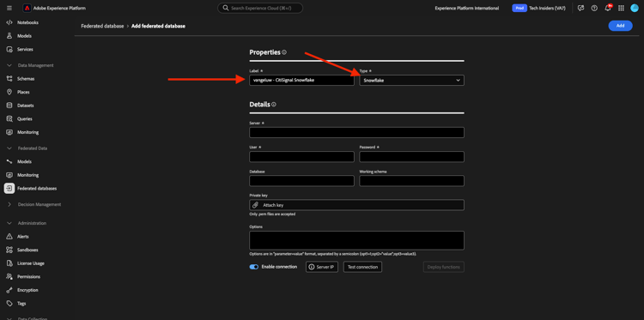Open Encryption in the sidebar

tap(27, 290)
